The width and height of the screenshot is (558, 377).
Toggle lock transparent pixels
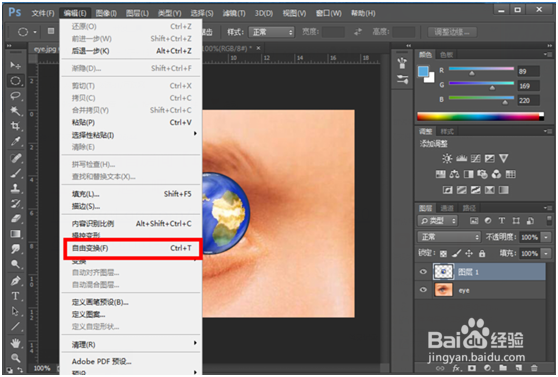click(x=443, y=253)
